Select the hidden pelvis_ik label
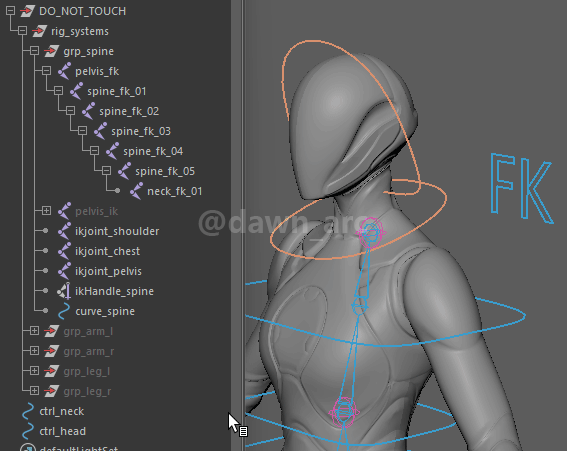 97,211
